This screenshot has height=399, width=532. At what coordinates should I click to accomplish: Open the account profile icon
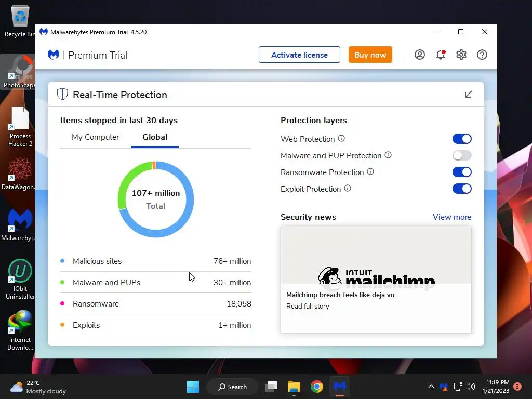(420, 55)
